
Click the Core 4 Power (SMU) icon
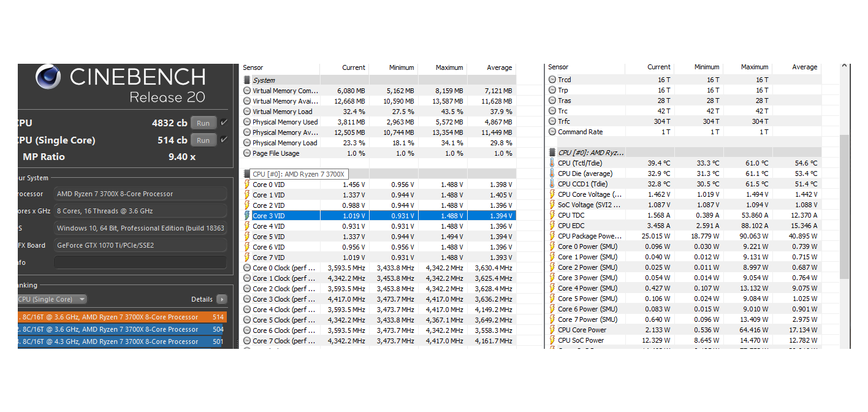pos(552,288)
